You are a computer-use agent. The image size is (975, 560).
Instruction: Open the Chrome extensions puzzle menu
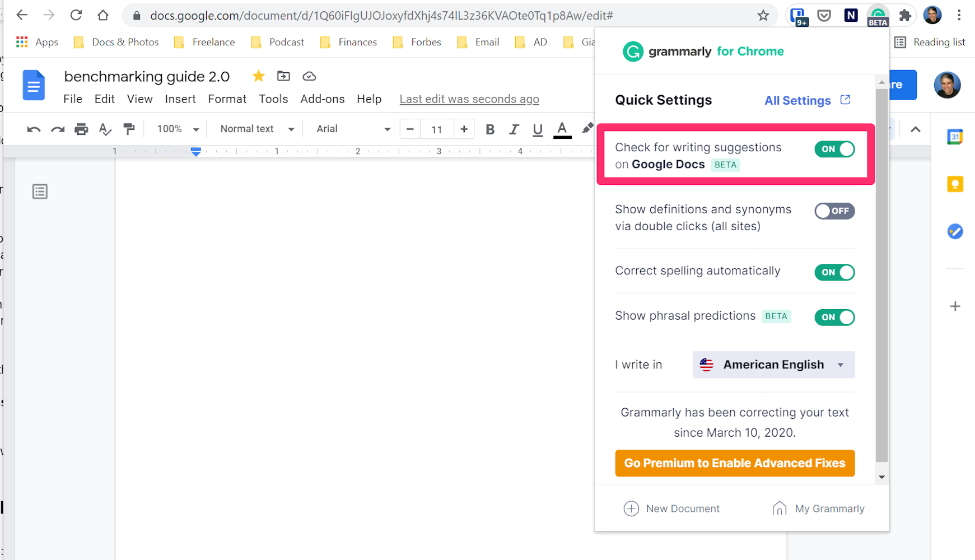[x=905, y=15]
